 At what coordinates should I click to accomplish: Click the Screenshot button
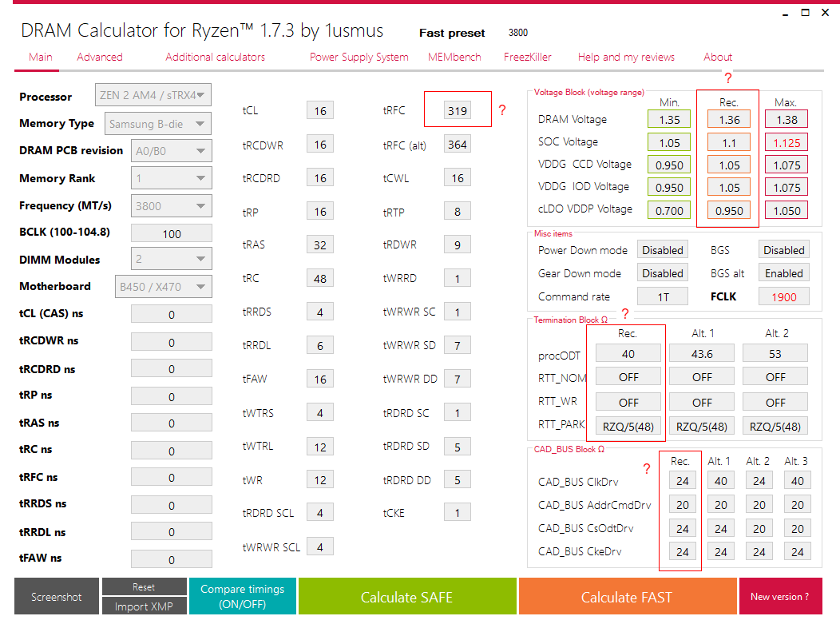(57, 596)
